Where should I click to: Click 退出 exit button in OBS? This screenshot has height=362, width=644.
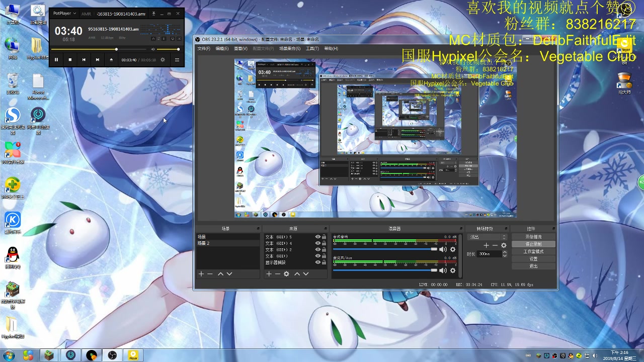coord(533,266)
